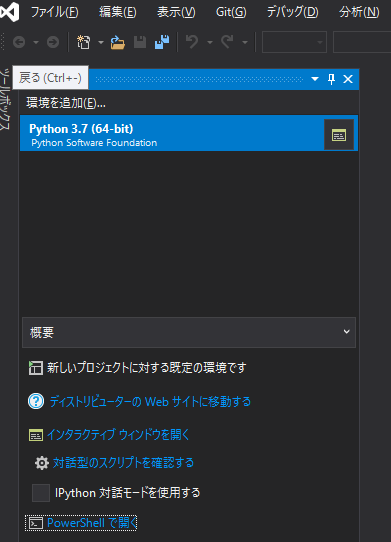Click the pin auto-hide icon

point(332,79)
